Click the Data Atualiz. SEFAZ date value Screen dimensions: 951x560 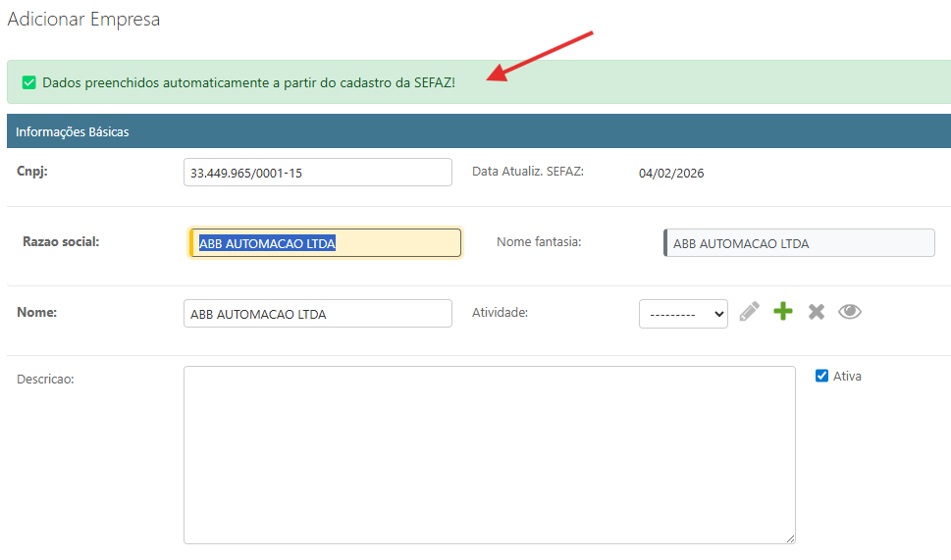click(x=671, y=174)
